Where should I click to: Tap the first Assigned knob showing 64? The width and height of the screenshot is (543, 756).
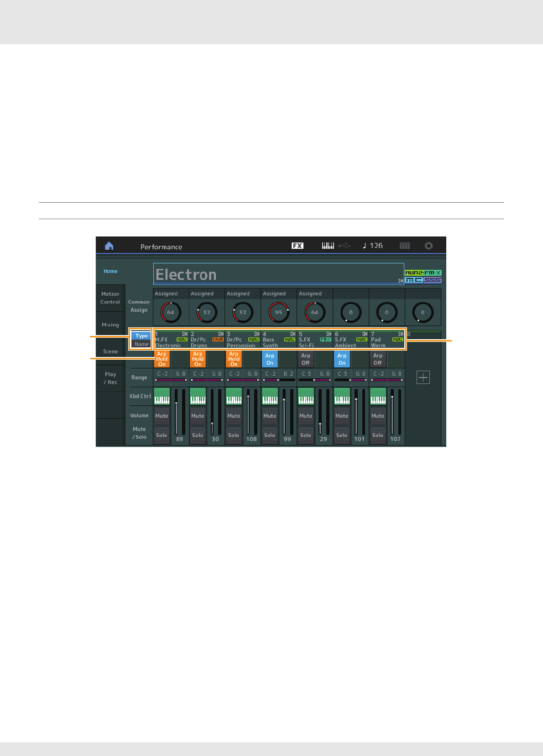point(171,312)
